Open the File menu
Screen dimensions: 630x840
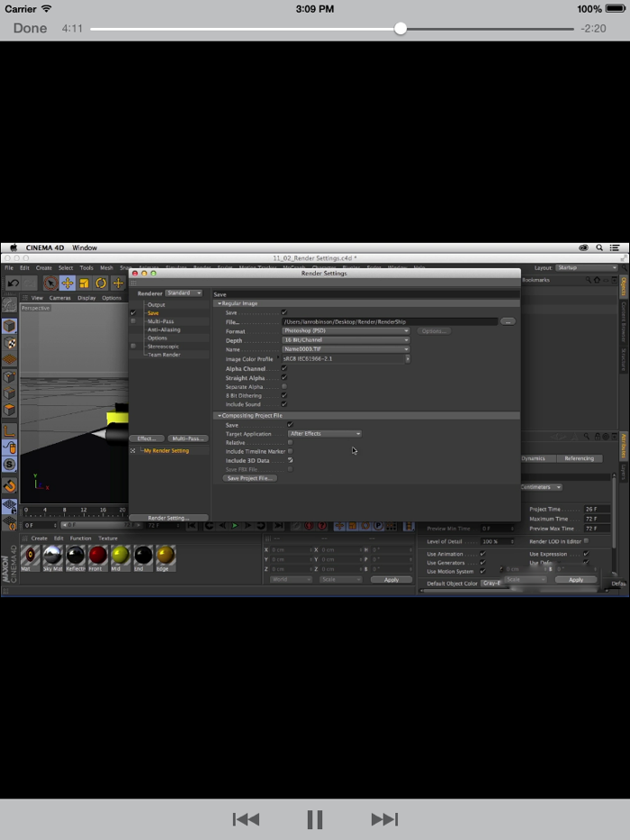click(9, 268)
